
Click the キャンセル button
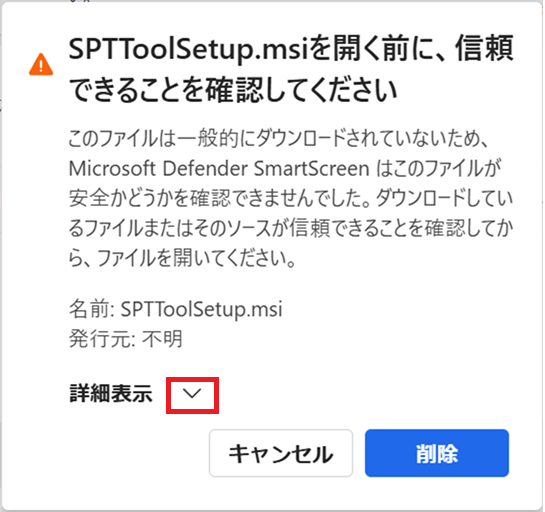[281, 453]
